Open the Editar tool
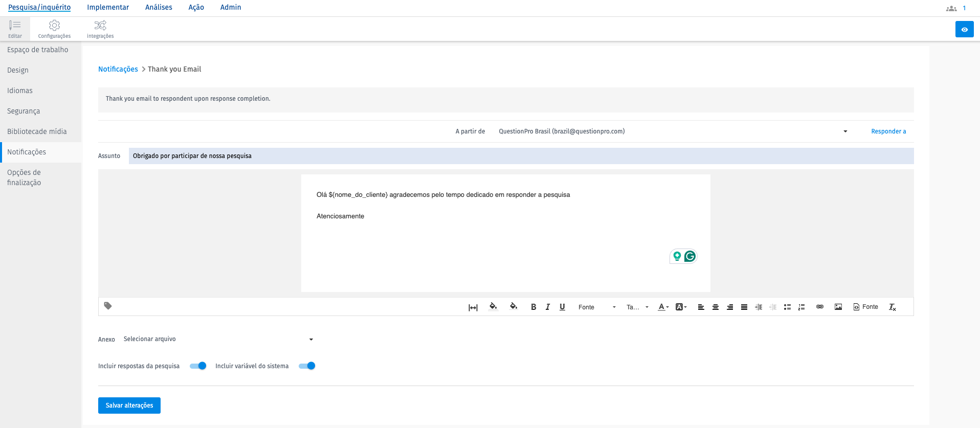Viewport: 980px width, 428px height. [15, 29]
